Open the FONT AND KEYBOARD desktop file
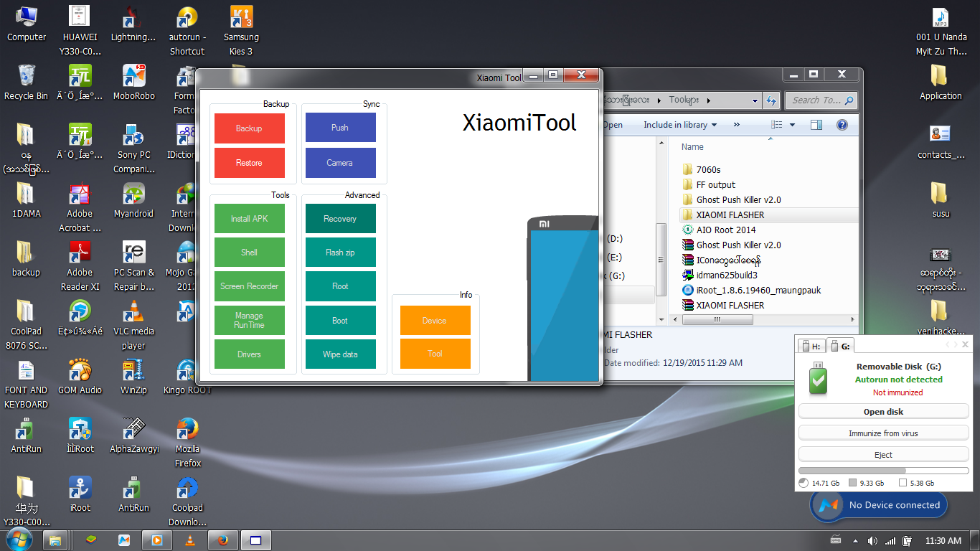Viewport: 980px width, 551px height. (x=27, y=384)
